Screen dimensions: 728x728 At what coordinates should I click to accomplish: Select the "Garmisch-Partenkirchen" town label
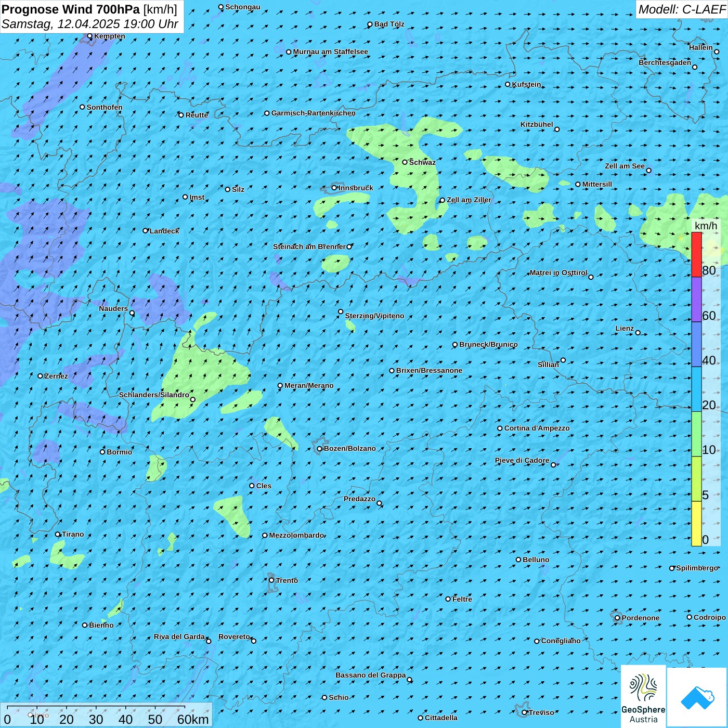314,113
